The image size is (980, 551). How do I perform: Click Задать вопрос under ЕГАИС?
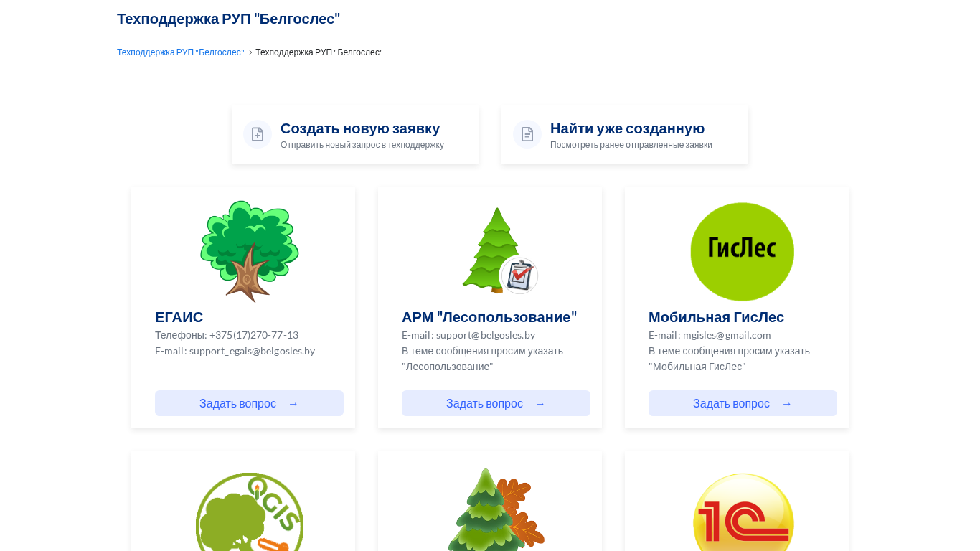249,403
